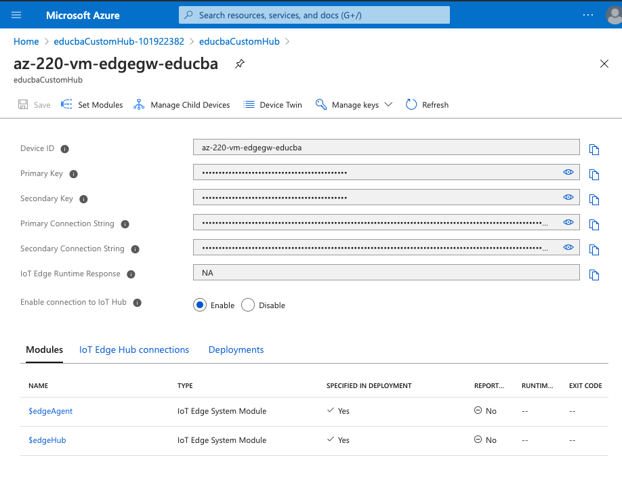Show info tooltip for Primary Key
This screenshot has width=622, height=484.
click(x=74, y=174)
